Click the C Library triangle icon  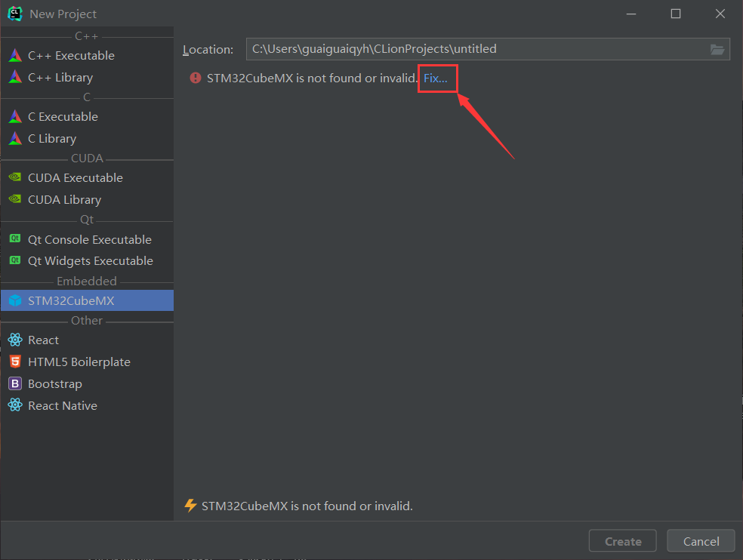click(x=15, y=138)
